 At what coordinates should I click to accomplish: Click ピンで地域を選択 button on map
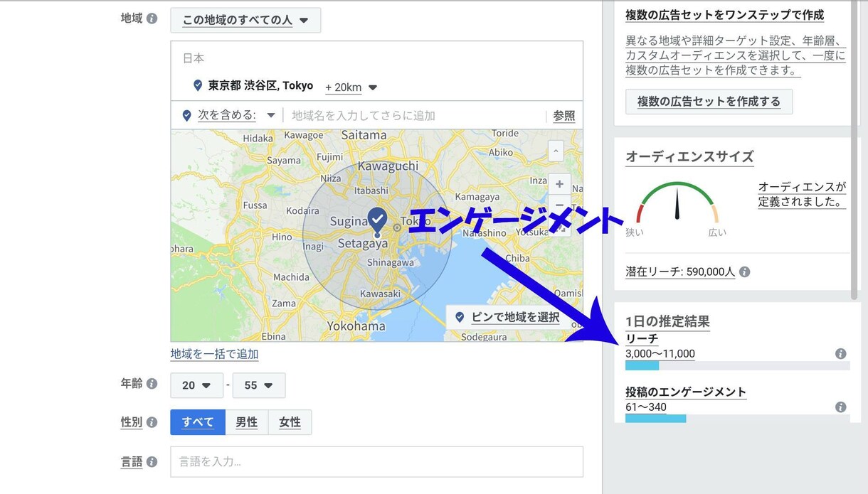[x=507, y=317]
